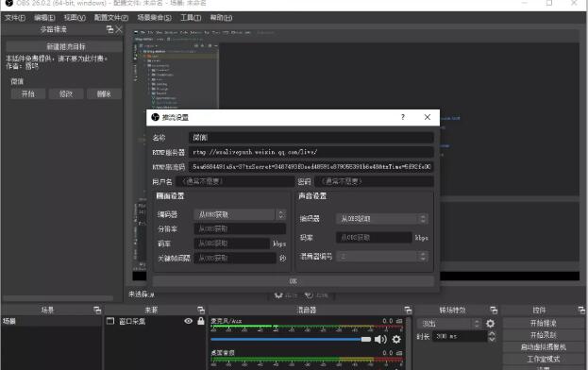Close the 多路推流 dock panel
The image size is (588, 370).
click(119, 29)
